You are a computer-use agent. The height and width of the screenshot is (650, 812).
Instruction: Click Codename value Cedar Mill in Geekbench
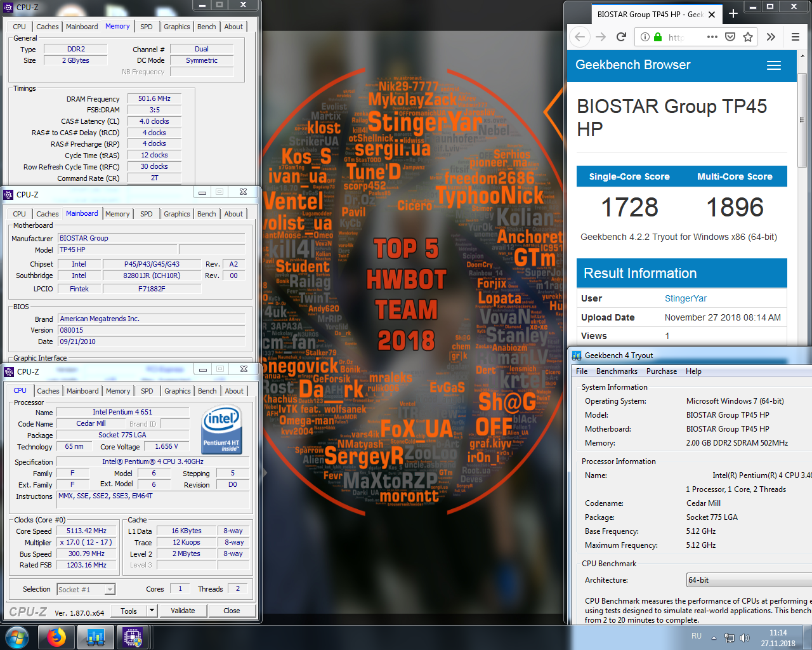[703, 503]
